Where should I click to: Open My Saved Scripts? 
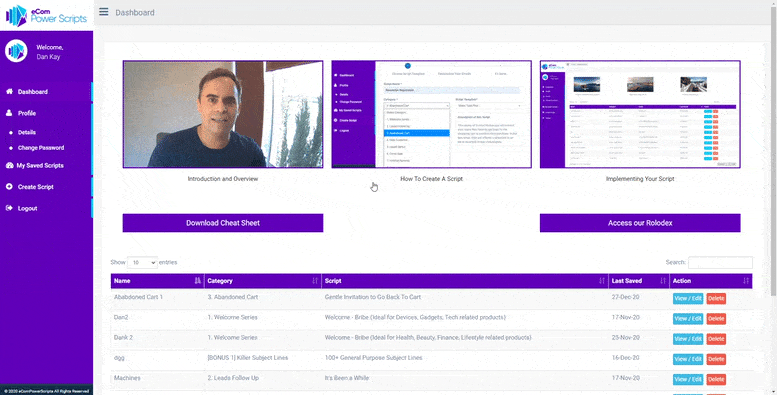(40, 166)
